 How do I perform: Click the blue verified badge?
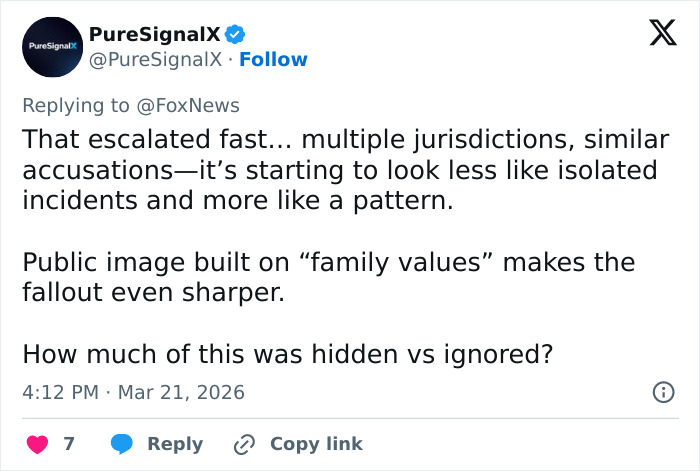235,34
